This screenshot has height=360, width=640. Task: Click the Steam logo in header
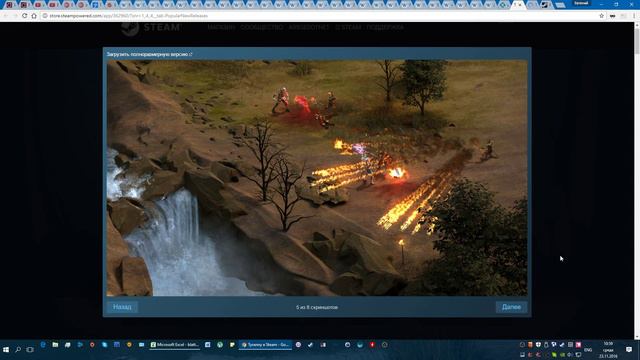tap(151, 28)
